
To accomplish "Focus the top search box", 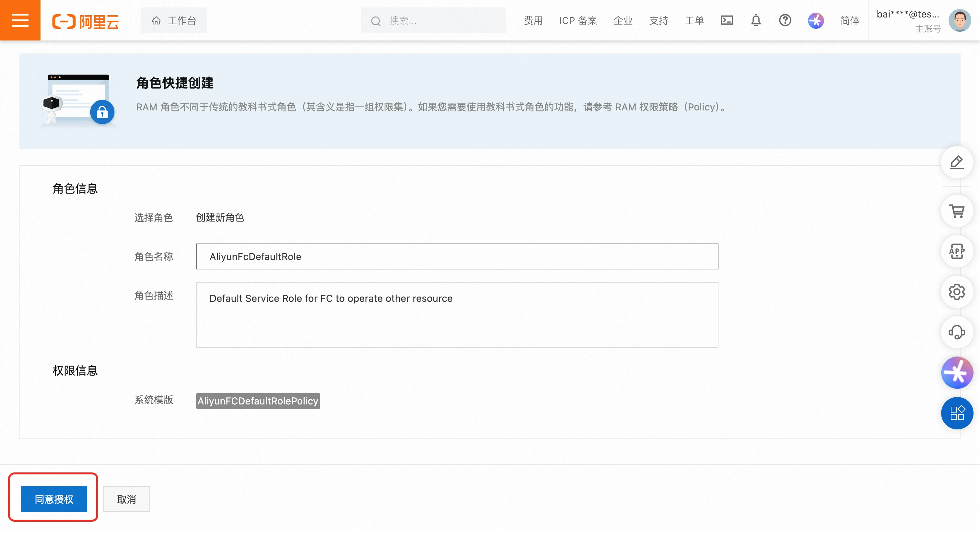I will [433, 20].
